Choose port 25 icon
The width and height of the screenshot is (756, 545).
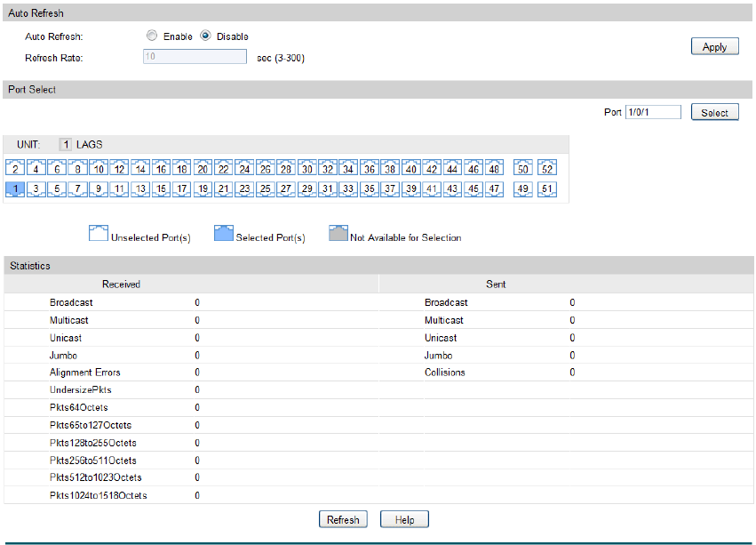coord(266,188)
